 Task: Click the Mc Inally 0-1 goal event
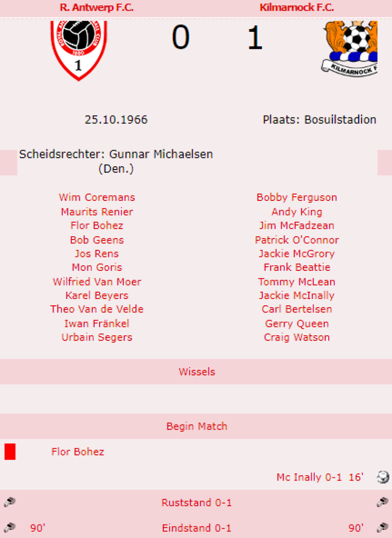click(x=309, y=477)
